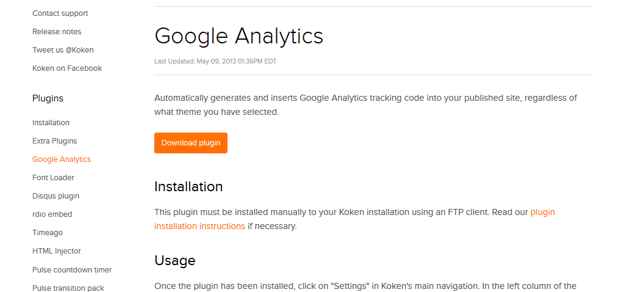
Task: Open Pulse transition pack in the sidebar
Action: (68, 288)
